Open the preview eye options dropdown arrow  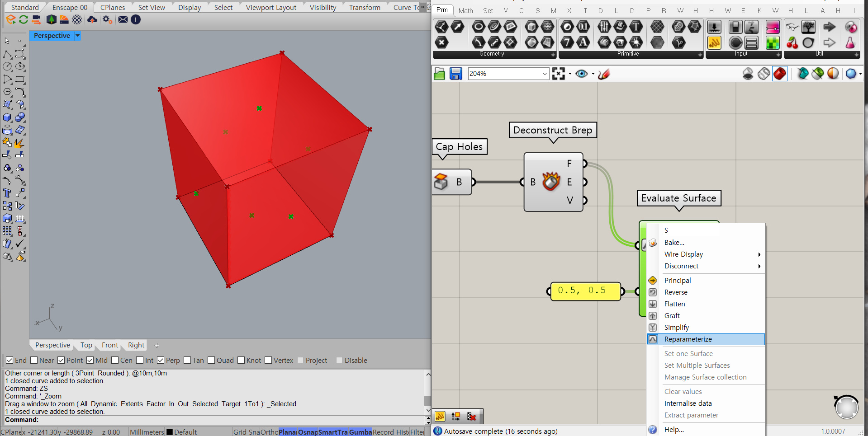coord(593,74)
